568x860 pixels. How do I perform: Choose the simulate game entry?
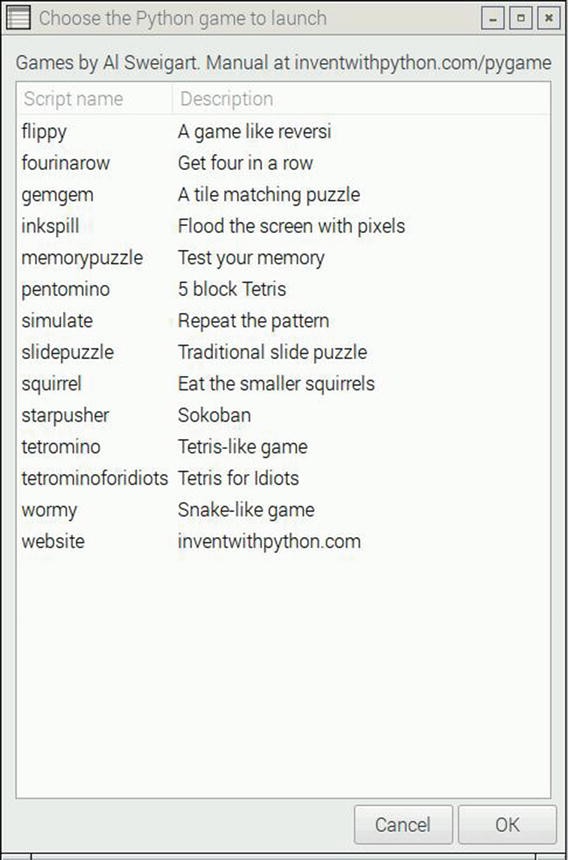click(283, 321)
